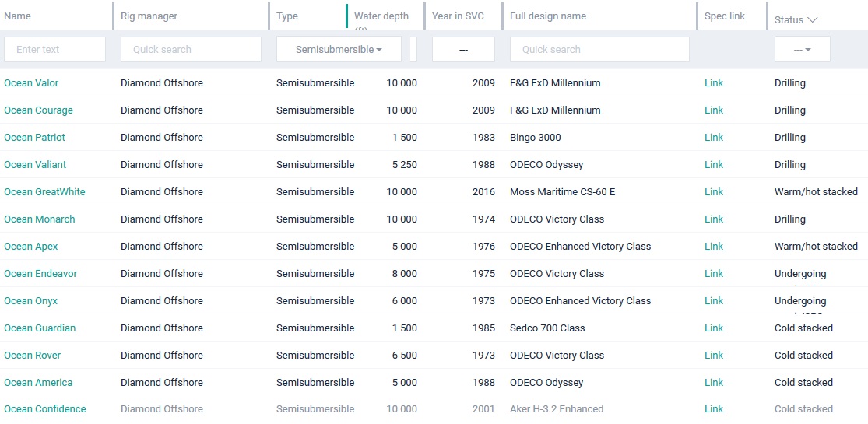Sort by Full design name column header
The height and width of the screenshot is (424, 868).
pyautogui.click(x=547, y=16)
